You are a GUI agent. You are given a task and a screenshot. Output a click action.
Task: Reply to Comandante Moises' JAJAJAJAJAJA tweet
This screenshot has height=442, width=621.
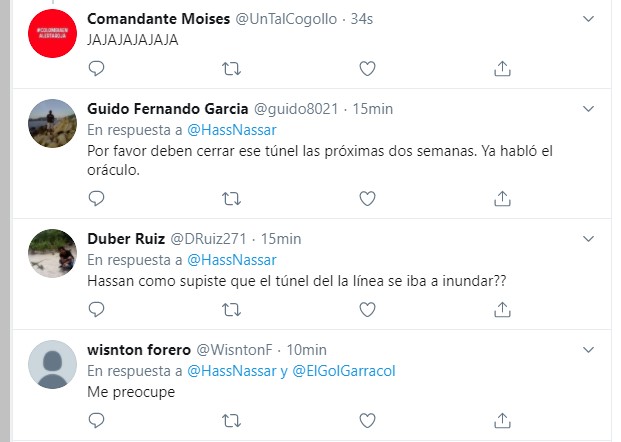point(97,68)
